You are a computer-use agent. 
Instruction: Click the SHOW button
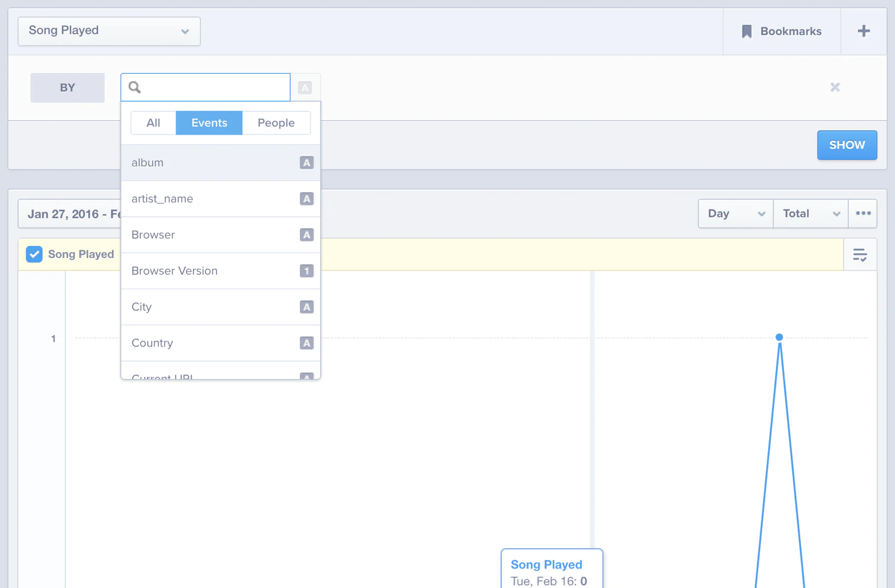(846, 145)
